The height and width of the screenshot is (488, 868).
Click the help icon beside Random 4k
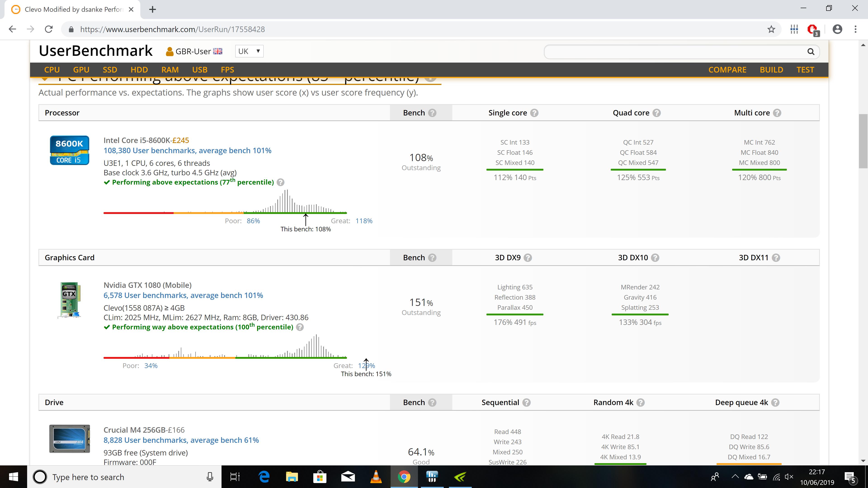pos(641,402)
